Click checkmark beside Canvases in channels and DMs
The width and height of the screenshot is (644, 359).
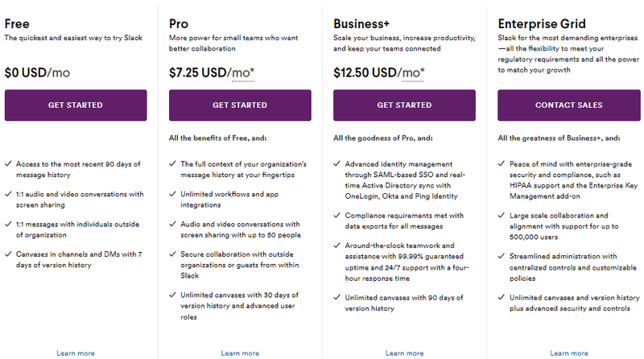click(8, 254)
